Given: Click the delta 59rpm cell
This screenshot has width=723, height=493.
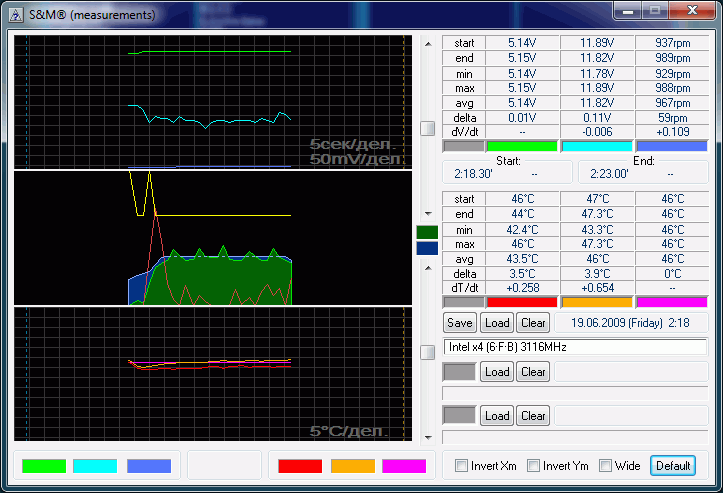Looking at the screenshot, I should click(672, 118).
